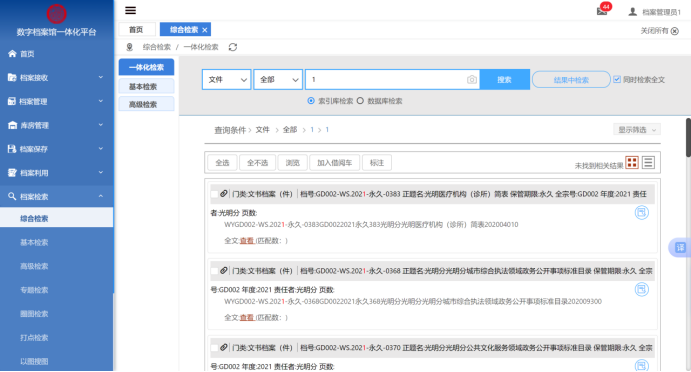Select 综合检索 in sidebar submenu
This screenshot has width=691, height=372.
point(56,219)
